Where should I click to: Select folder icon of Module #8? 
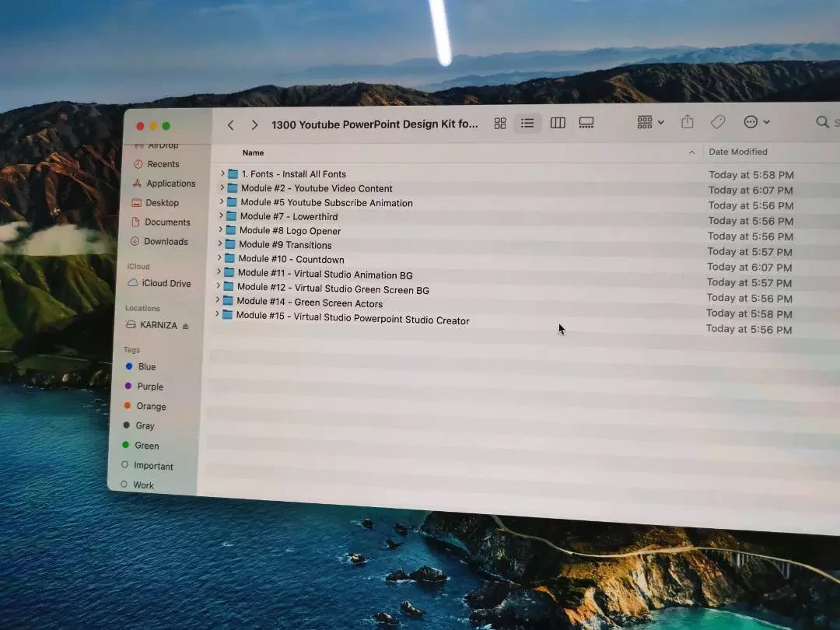231,229
